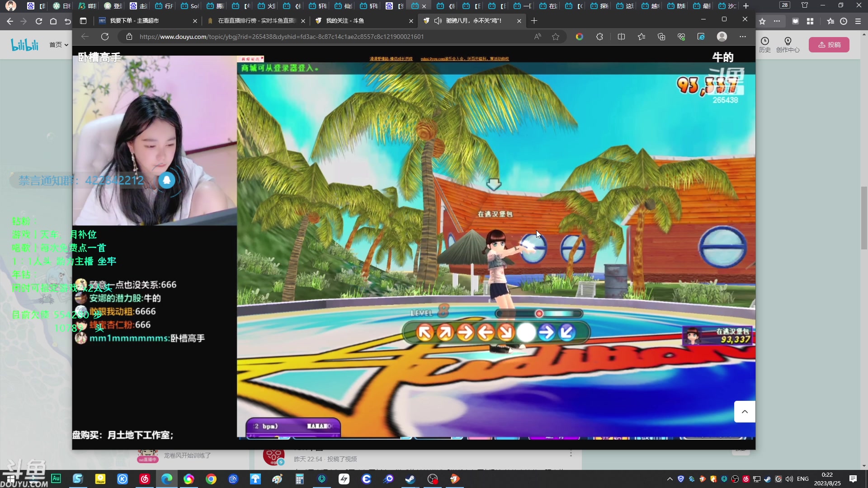Click the 直播中 streamer avatar below
The height and width of the screenshot is (488, 868).
pos(147,455)
